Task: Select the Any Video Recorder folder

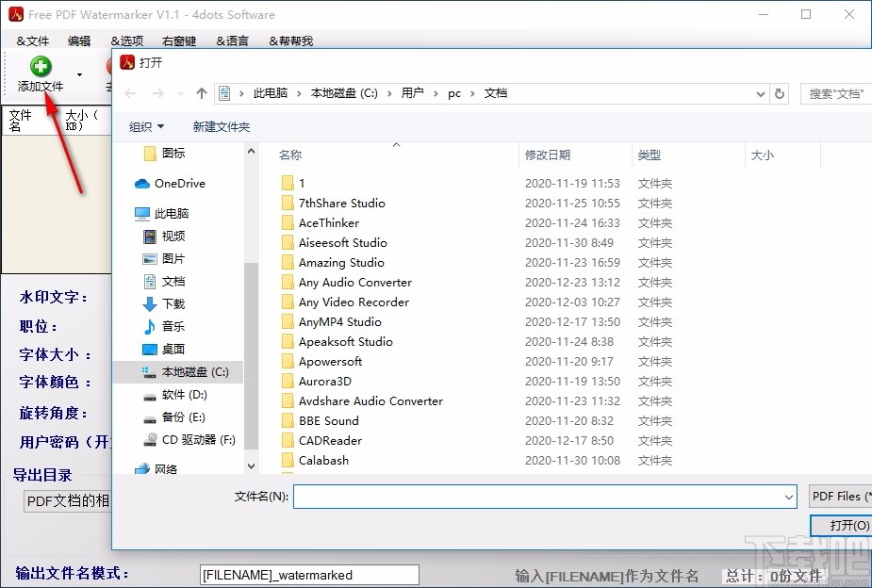Action: tap(345, 302)
